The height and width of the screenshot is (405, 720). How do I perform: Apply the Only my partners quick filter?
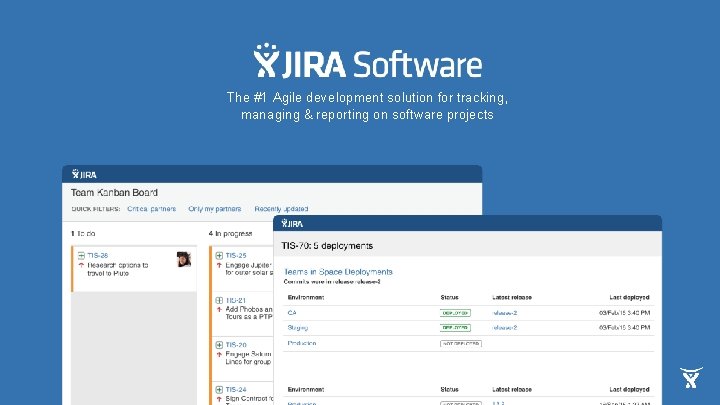[x=214, y=209]
